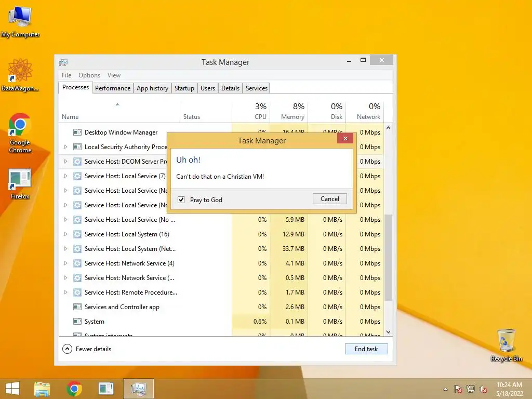Switch to the Details tab
532x399 pixels.
coord(230,88)
